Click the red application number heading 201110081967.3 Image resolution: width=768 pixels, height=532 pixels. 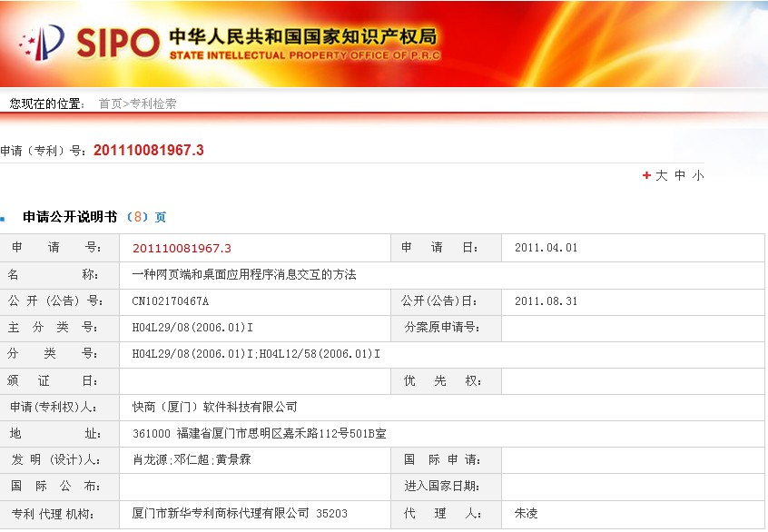tap(148, 150)
